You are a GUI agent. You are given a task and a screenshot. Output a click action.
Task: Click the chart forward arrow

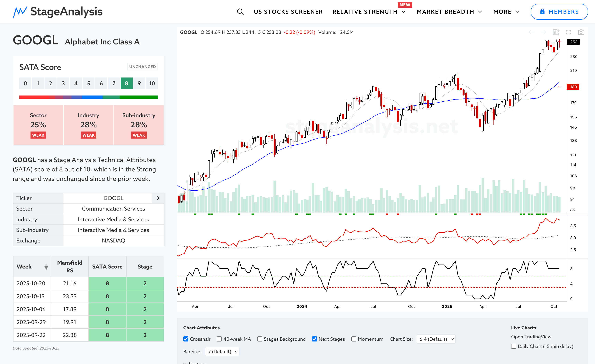coord(543,32)
